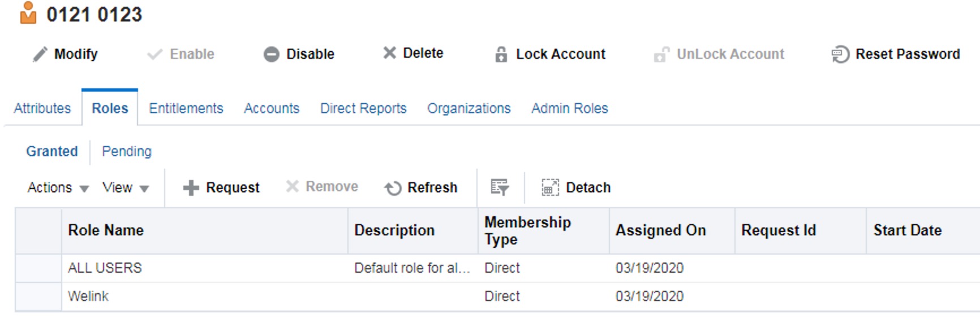Screen dimensions: 980x318
Task: Select the Welink role name cell
Action: (205, 296)
